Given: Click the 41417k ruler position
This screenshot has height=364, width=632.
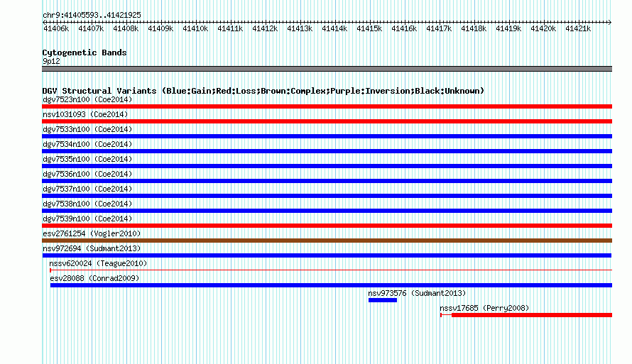Looking at the screenshot, I should pyautogui.click(x=439, y=28).
